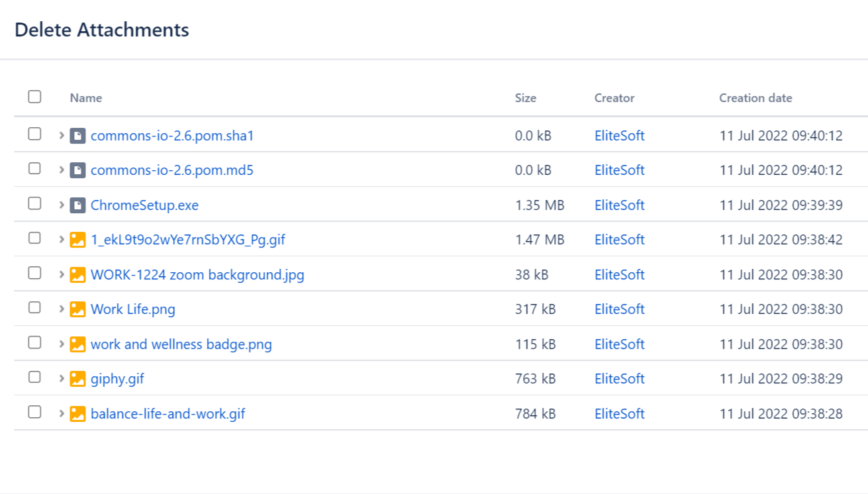Check the box for balance-life-and-work.gif
Screen dimensions: 868x494
click(x=34, y=412)
